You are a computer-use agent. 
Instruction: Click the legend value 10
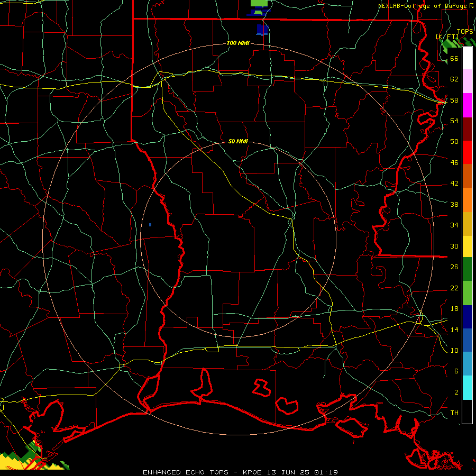[x=454, y=350]
